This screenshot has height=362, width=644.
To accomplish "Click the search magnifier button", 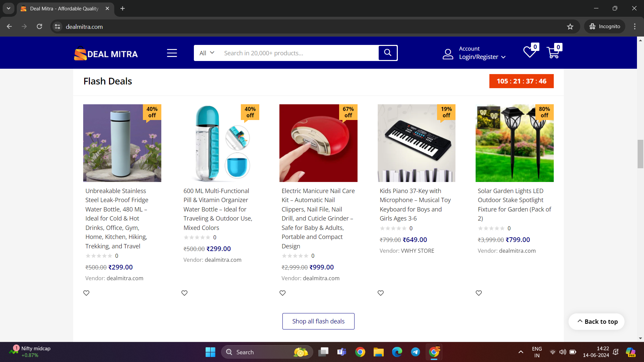I will [x=388, y=53].
